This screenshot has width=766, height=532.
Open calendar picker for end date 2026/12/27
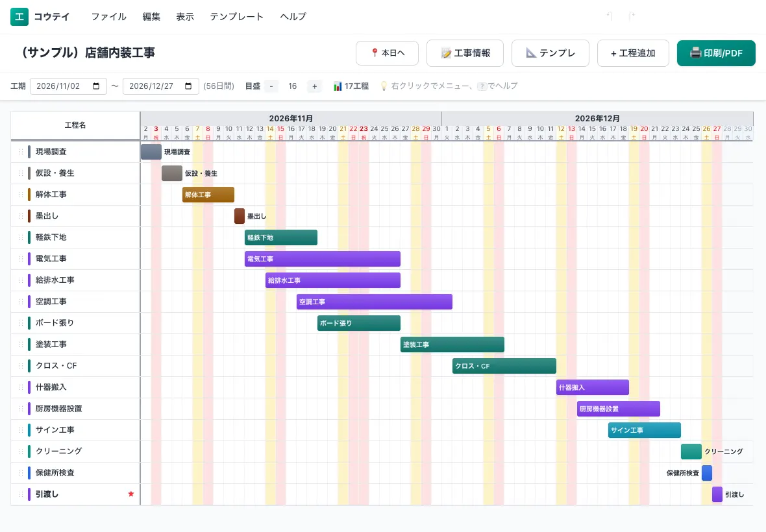pyautogui.click(x=188, y=86)
